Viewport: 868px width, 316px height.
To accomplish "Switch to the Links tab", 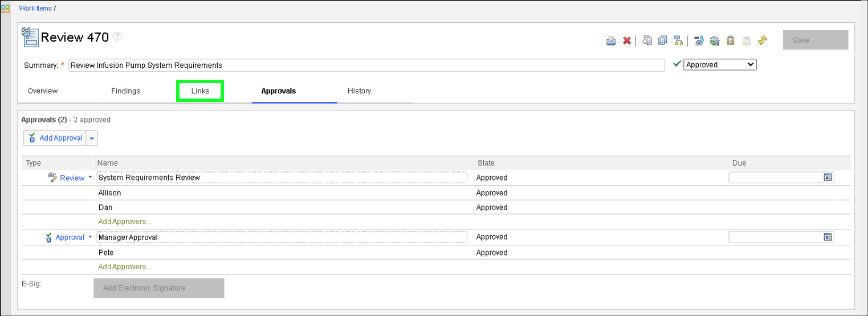I will pos(200,91).
